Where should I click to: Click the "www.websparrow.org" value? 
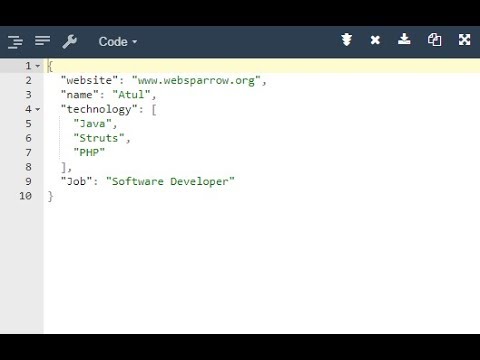pos(196,80)
